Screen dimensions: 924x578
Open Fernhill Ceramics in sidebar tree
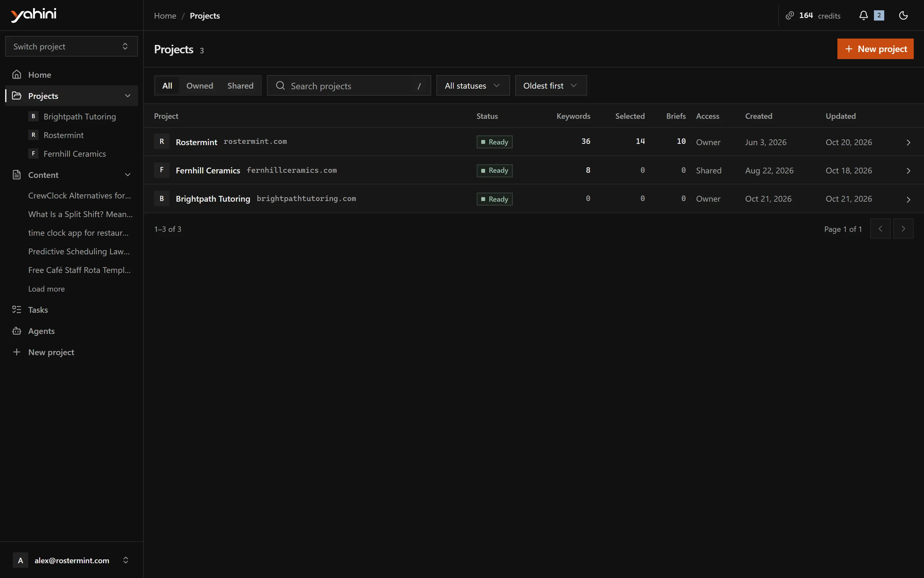(80, 154)
